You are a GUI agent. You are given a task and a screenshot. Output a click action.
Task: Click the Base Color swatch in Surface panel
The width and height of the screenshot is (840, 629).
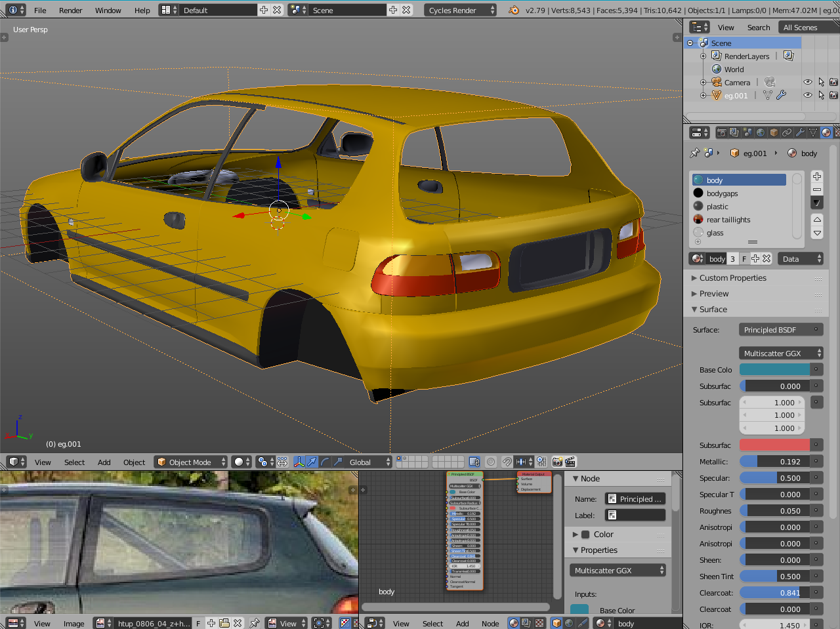[x=774, y=369]
